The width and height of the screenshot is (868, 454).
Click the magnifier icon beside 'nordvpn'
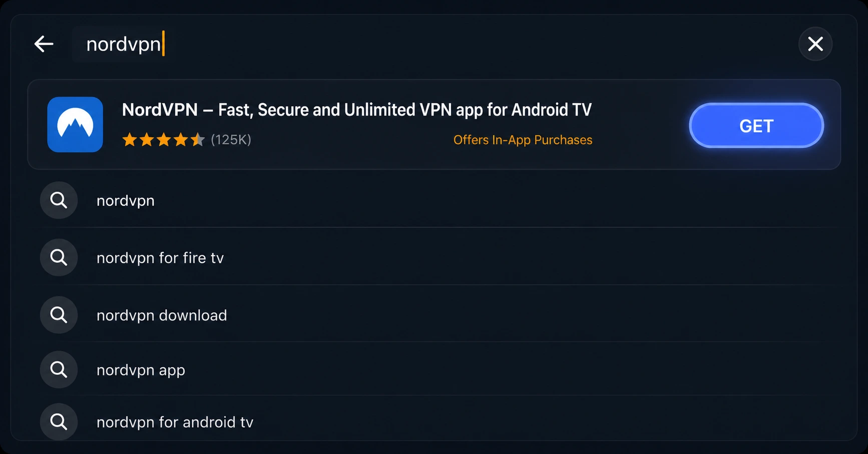(59, 200)
